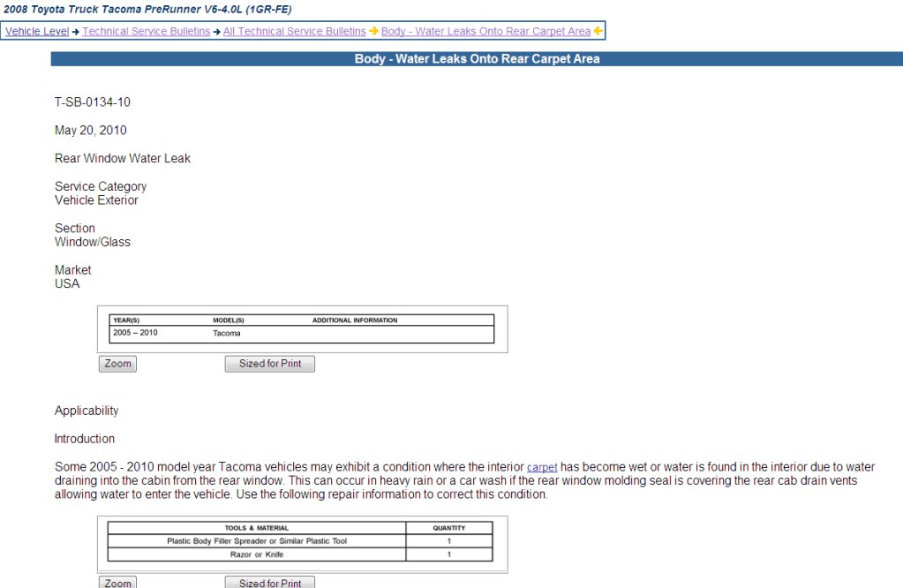Click quantity 1 for Razor or Knife
This screenshot has height=588, width=903.
point(449,554)
